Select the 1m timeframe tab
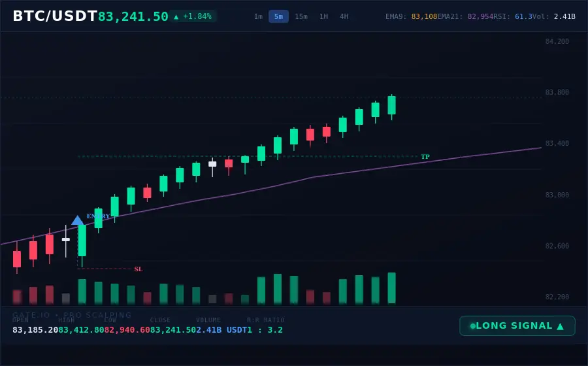Screen dimensions: 588x366 coord(258,16)
